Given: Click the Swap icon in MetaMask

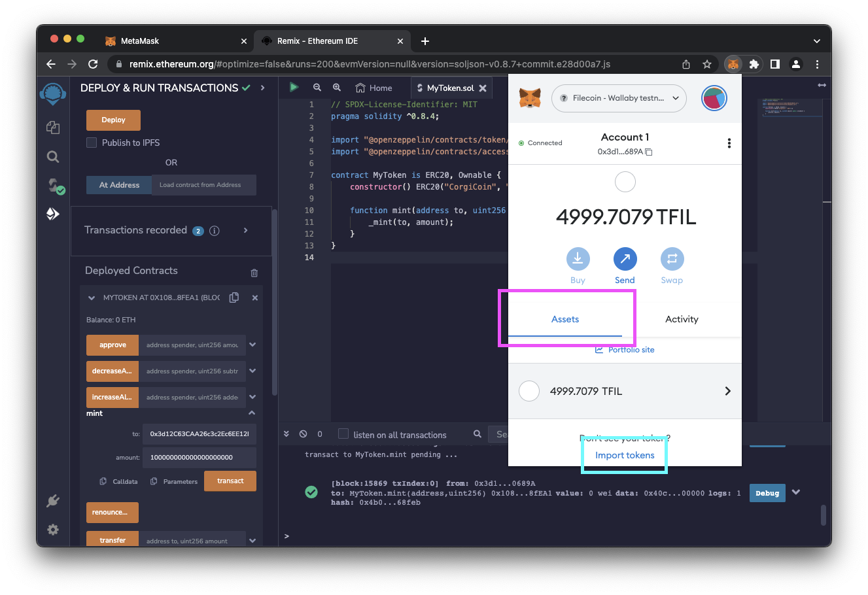Looking at the screenshot, I should pyautogui.click(x=672, y=259).
